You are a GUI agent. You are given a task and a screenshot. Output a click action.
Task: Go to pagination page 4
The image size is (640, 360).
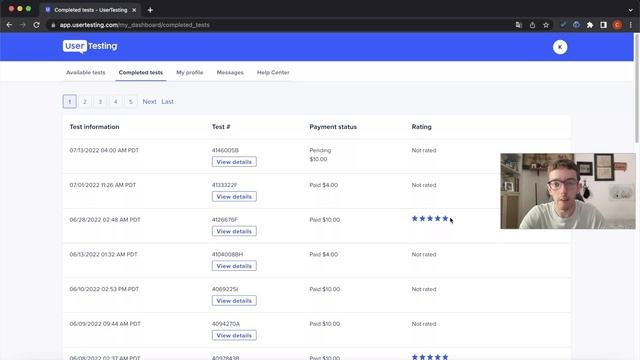pos(116,102)
